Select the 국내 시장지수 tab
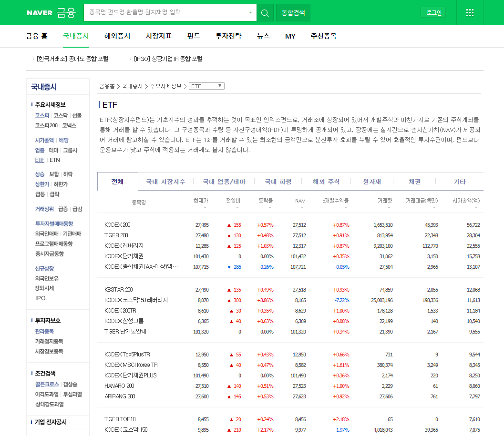Screen dimensions: 504x436 pos(165,182)
